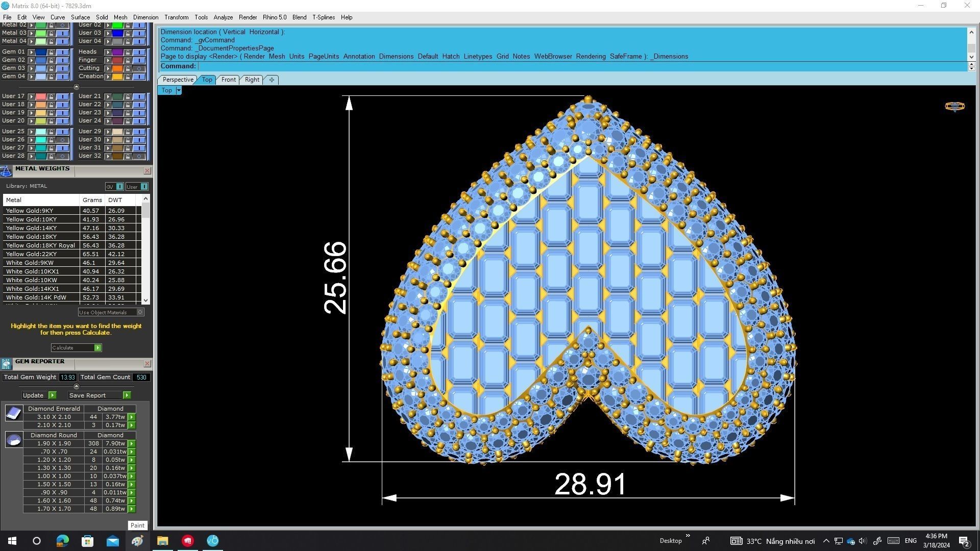Click the green arrow beside 1.90 X 1.90 row
The height and width of the screenshot is (551, 980).
click(132, 444)
